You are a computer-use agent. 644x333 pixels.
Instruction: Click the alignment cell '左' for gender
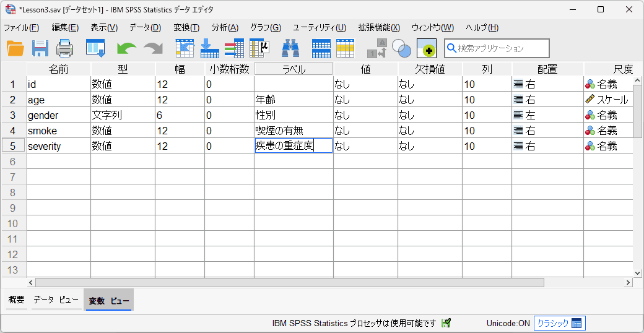coord(547,115)
